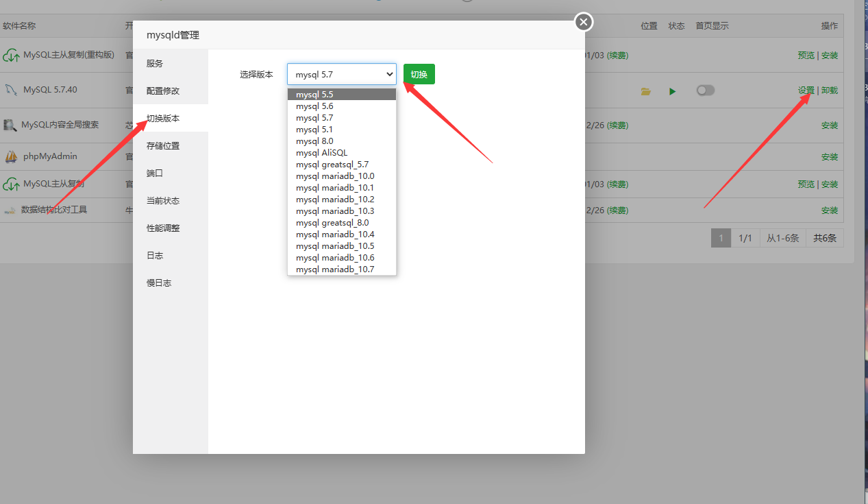Click 续费 link in 数据结构比对工具 row
This screenshot has height=504, width=868.
pos(617,211)
